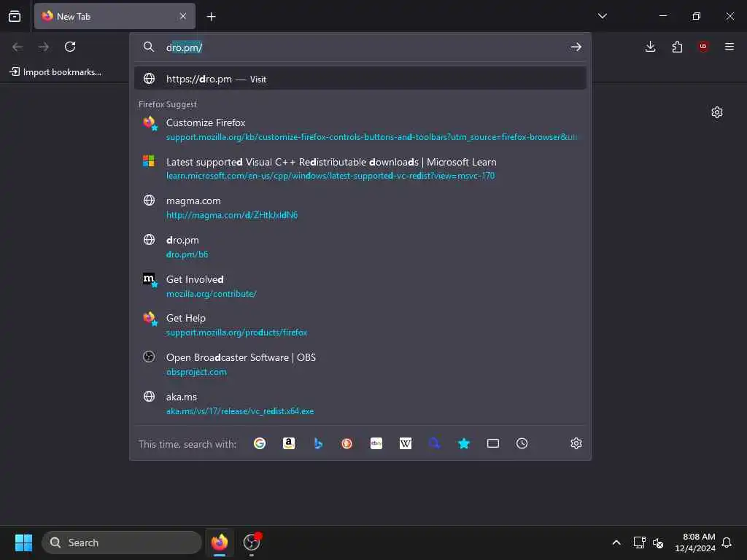Open the Extensions puzzle icon
This screenshot has height=560, width=747.
tap(677, 47)
